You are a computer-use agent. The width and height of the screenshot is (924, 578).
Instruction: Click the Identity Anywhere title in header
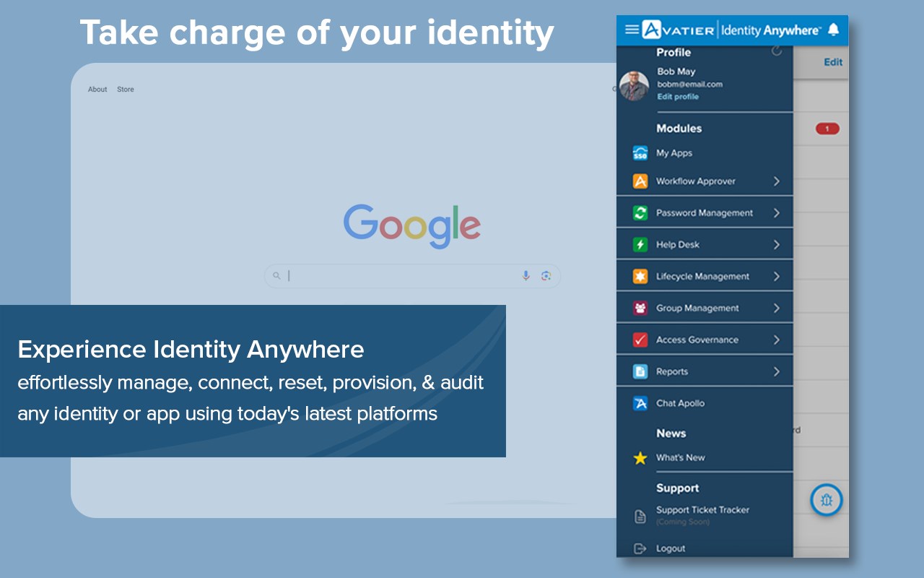coord(771,30)
